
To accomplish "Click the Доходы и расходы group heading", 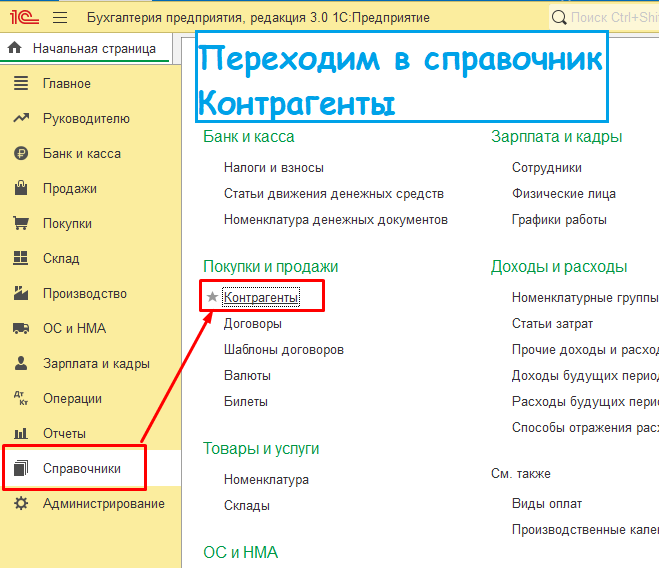I will coord(559,267).
